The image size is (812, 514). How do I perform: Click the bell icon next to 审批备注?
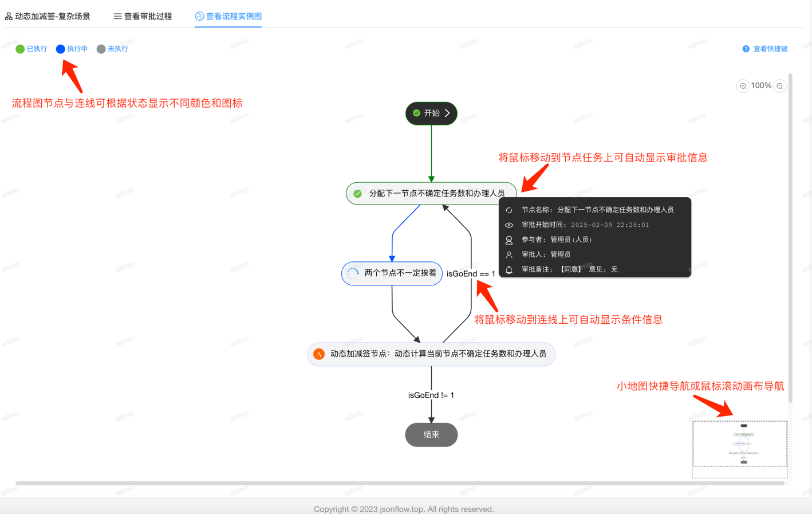pyautogui.click(x=509, y=268)
